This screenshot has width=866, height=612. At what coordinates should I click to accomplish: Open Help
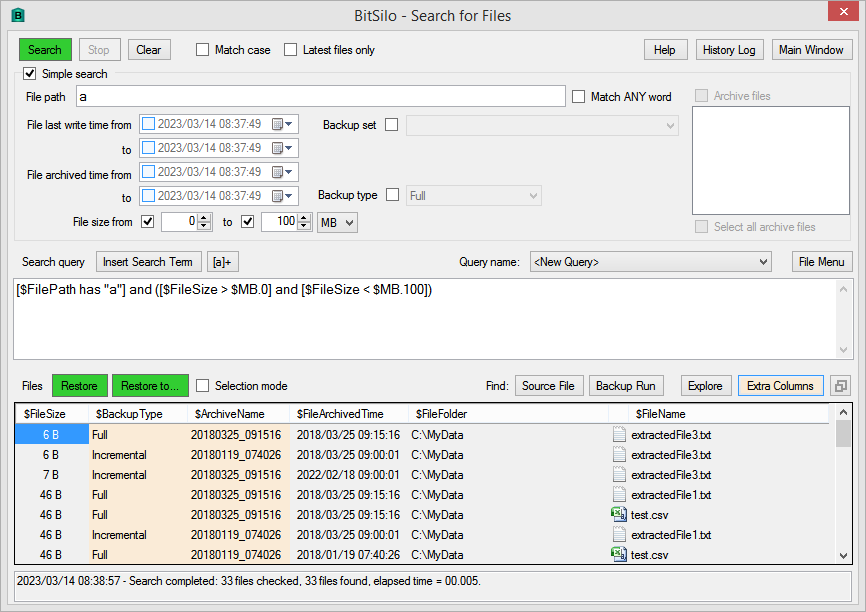pos(666,50)
